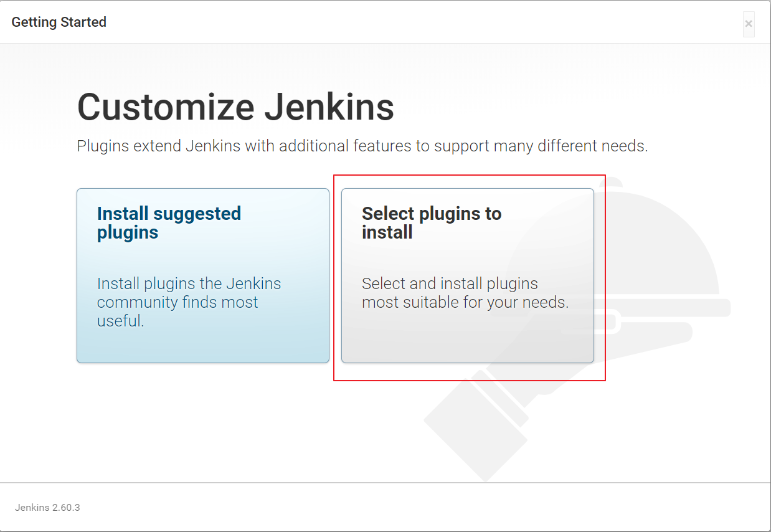Click the Install suggested plugins card

click(x=203, y=275)
